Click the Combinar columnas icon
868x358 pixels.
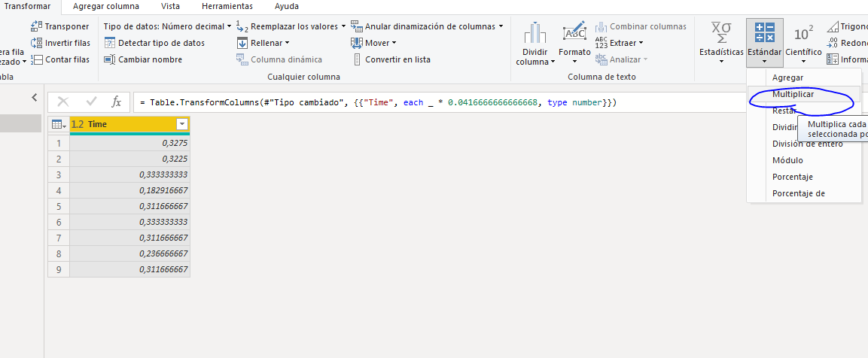(x=602, y=26)
